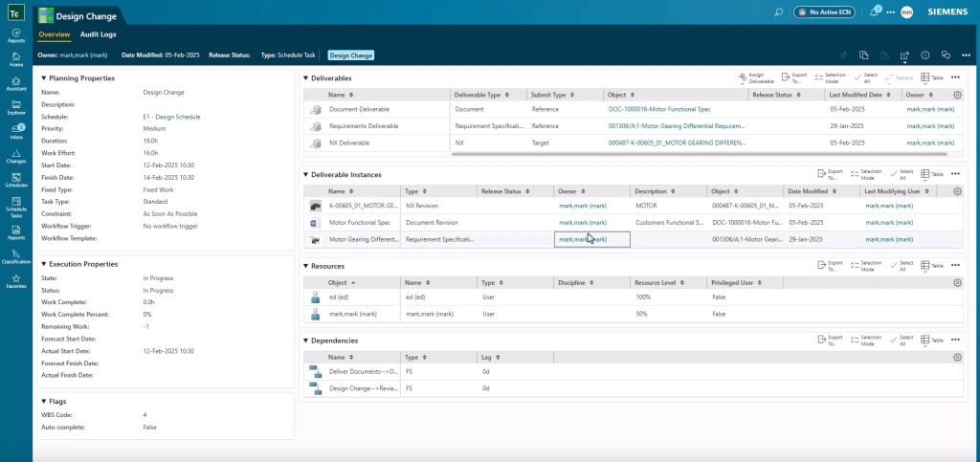
Task: Open the Assistant sidebar icon
Action: (16, 84)
